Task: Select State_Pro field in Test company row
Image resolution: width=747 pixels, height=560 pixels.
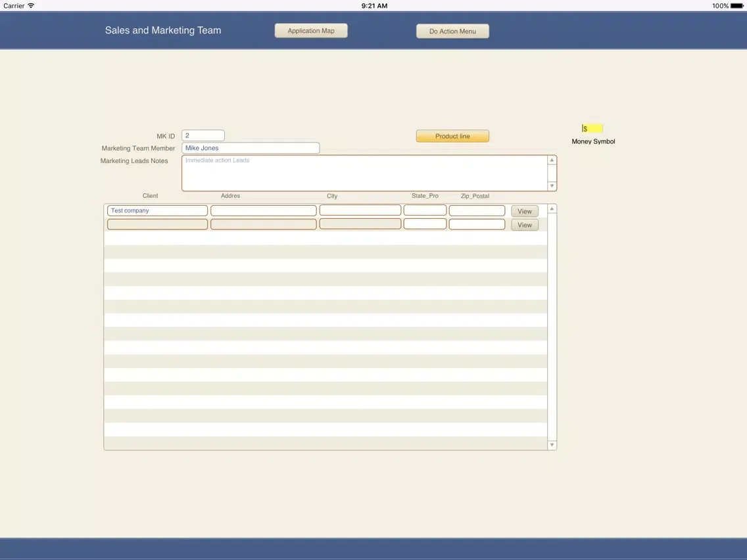Action: 425,210
